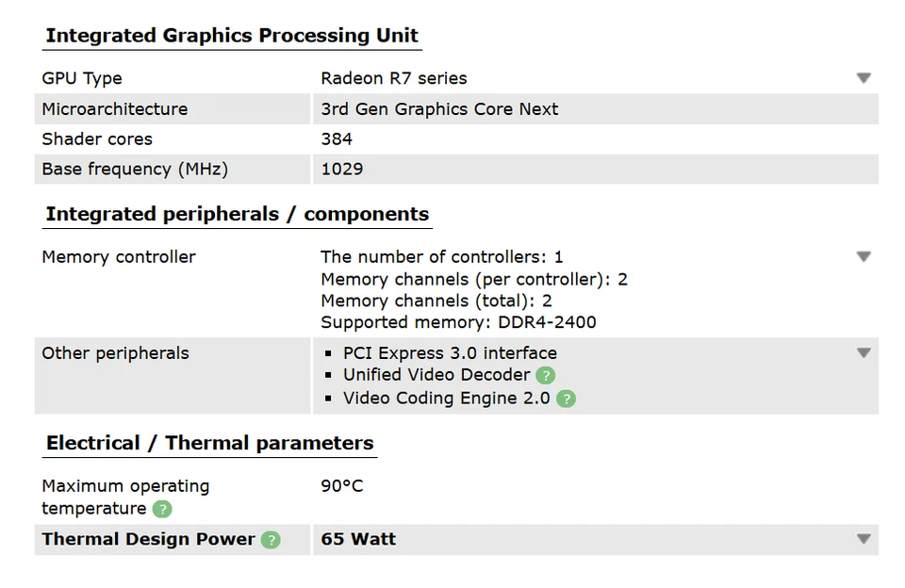
Task: Select the Radeon R7 series value
Action: tap(393, 78)
